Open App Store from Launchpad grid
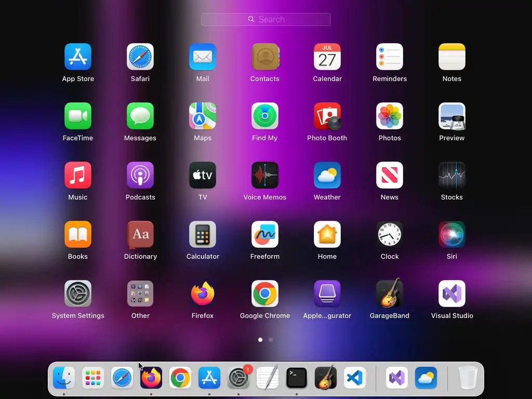Viewport: 532px width, 399px height. [78, 57]
